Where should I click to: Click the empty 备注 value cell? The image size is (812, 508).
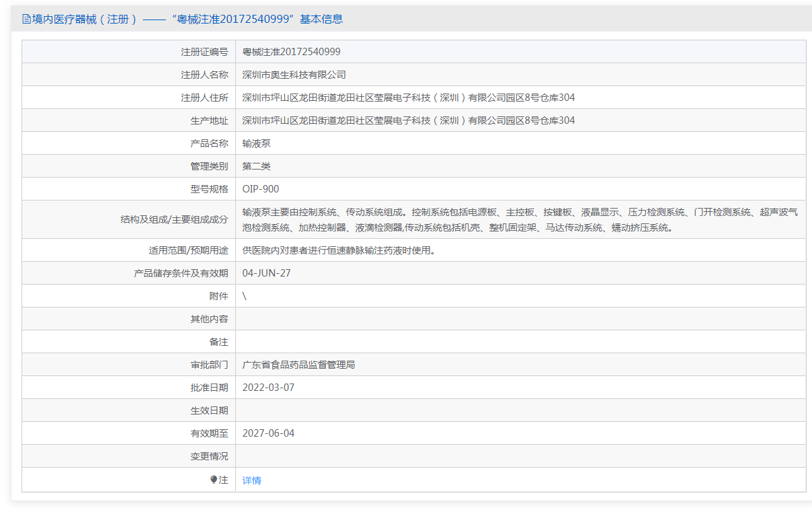click(520, 342)
